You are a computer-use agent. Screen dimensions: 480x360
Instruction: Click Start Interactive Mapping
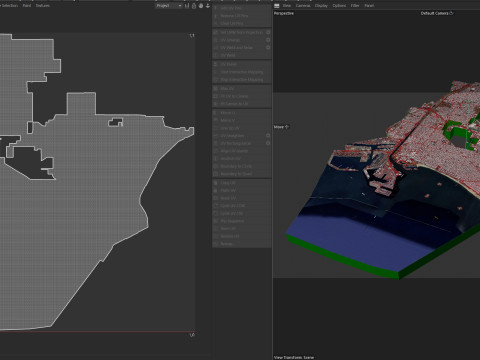242,72
